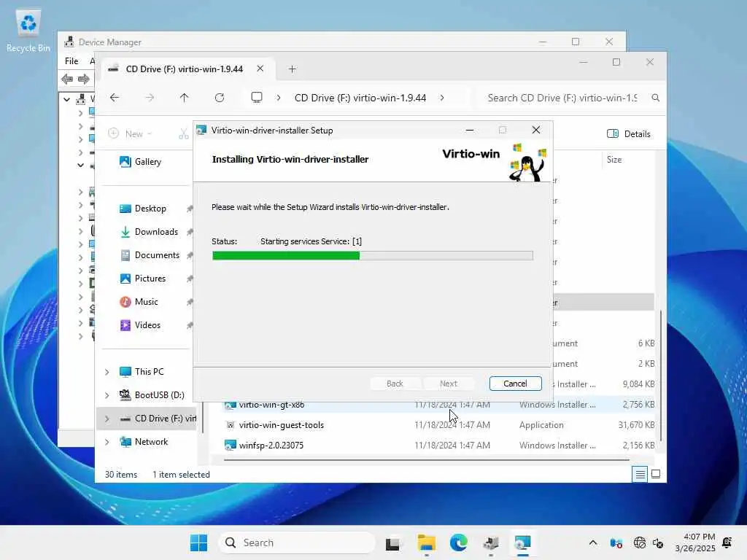Screen dimensions: 747x560
Task: Open a new File Explorer tab
Action: pos(292,69)
